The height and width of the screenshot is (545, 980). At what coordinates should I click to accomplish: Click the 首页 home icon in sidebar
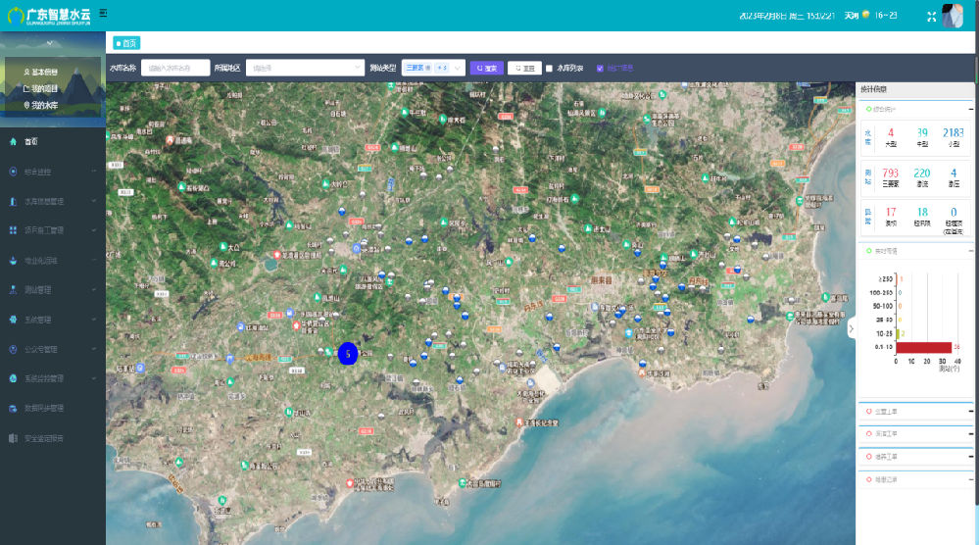[x=13, y=142]
